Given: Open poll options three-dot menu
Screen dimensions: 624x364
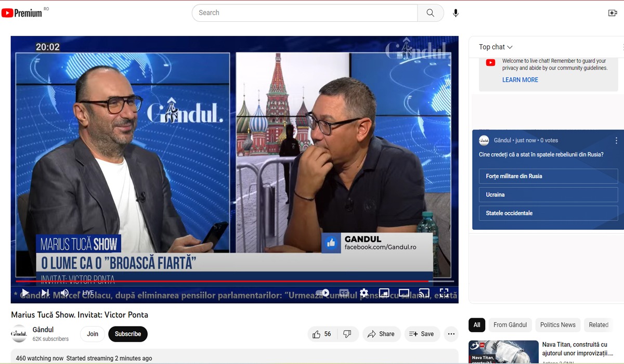Looking at the screenshot, I should coord(616,140).
